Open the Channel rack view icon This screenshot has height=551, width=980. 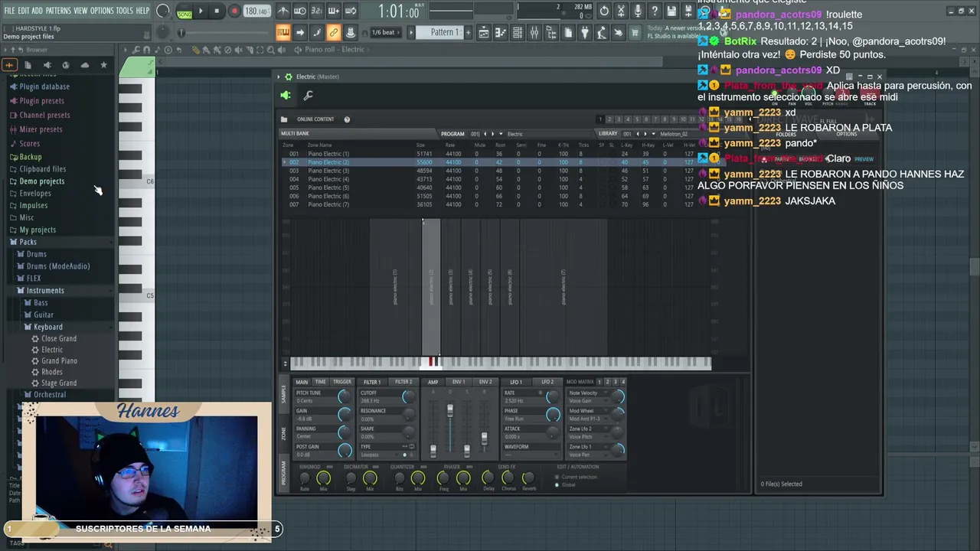pyautogui.click(x=517, y=32)
